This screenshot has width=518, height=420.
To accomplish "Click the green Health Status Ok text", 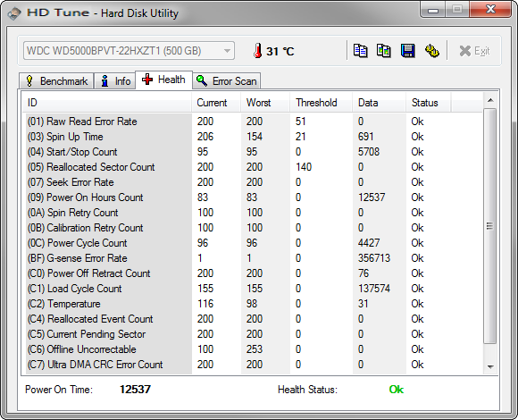I will (x=397, y=390).
